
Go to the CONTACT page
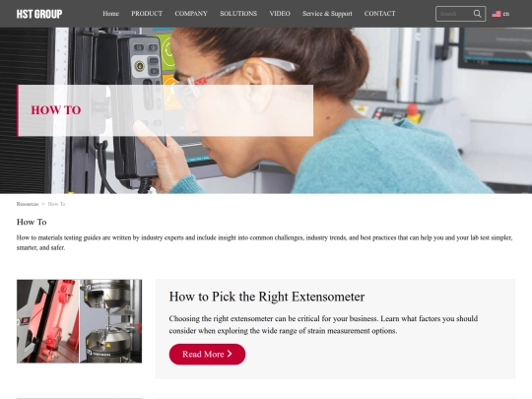click(379, 14)
